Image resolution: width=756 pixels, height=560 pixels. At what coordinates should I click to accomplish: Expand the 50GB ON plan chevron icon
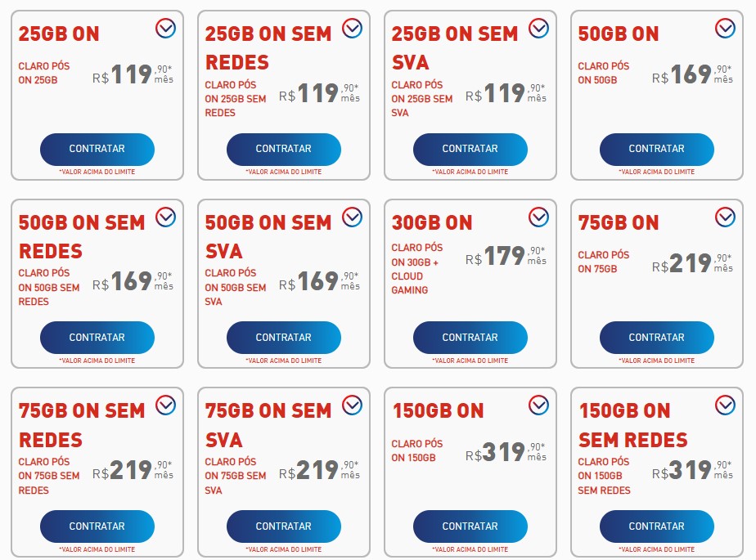click(x=725, y=29)
